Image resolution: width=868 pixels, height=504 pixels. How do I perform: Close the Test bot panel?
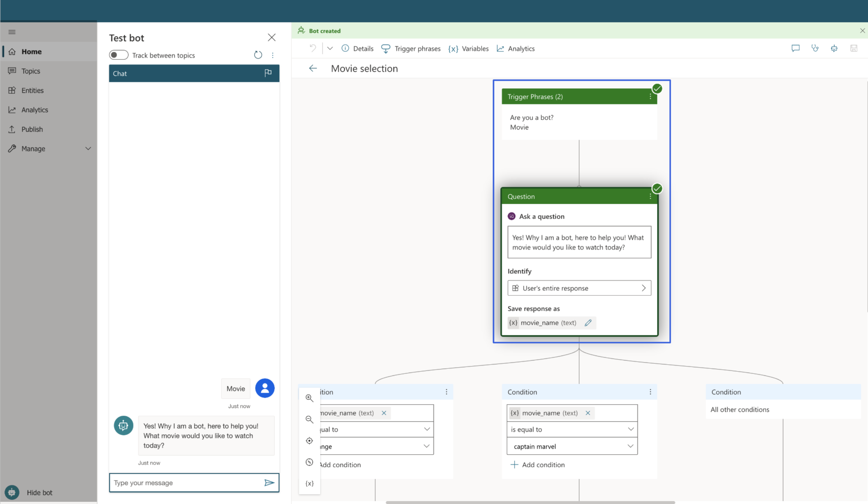tap(272, 37)
